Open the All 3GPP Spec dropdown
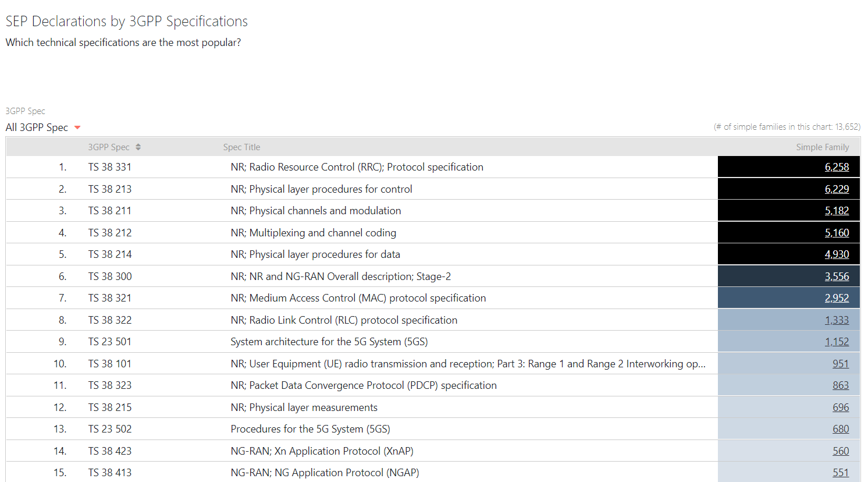 point(43,127)
